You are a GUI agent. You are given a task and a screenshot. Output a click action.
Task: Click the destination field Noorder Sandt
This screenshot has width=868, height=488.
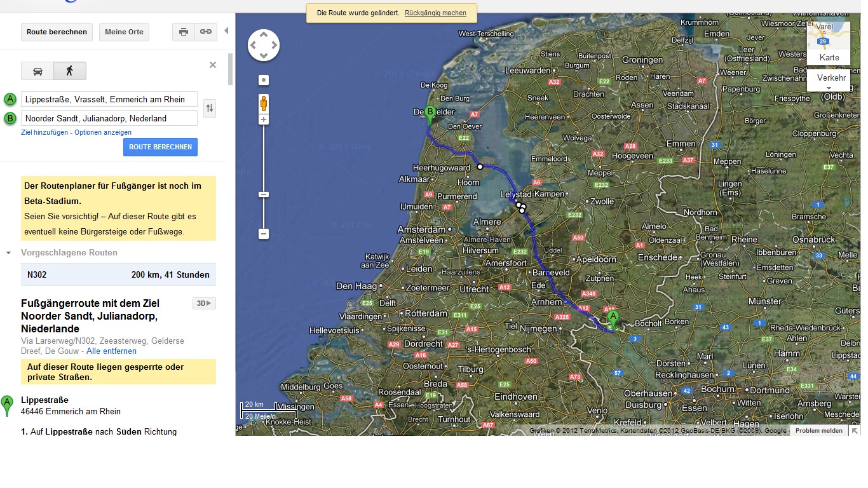[x=109, y=118]
